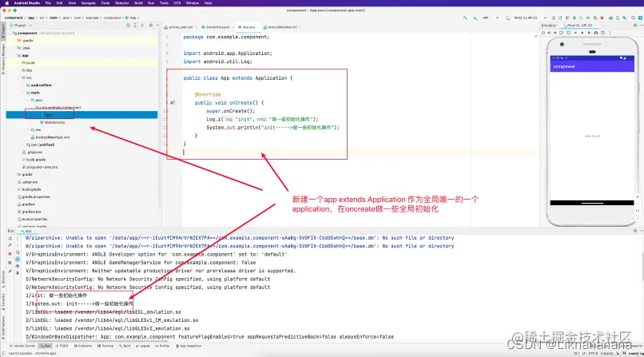Viewport: 644px width, 357px height.
Task: Collapse the src folder node
Action: [x=18, y=77]
